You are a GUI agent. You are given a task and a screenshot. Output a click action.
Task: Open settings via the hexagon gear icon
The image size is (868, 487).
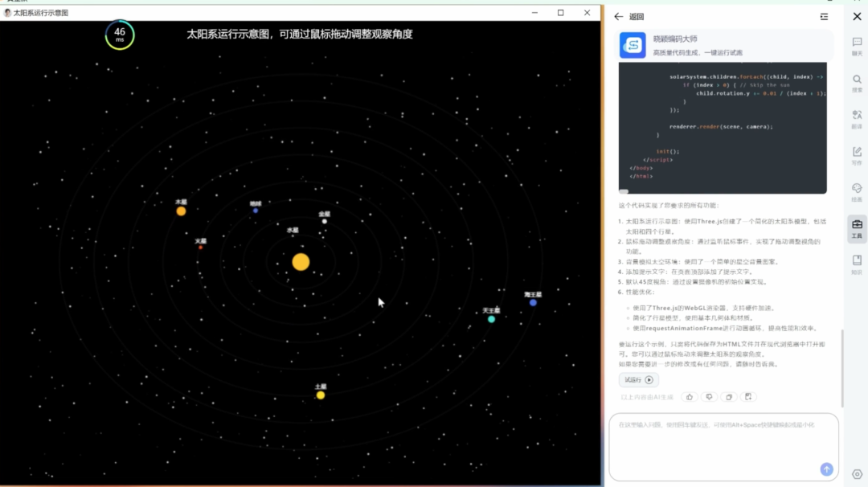point(857,474)
